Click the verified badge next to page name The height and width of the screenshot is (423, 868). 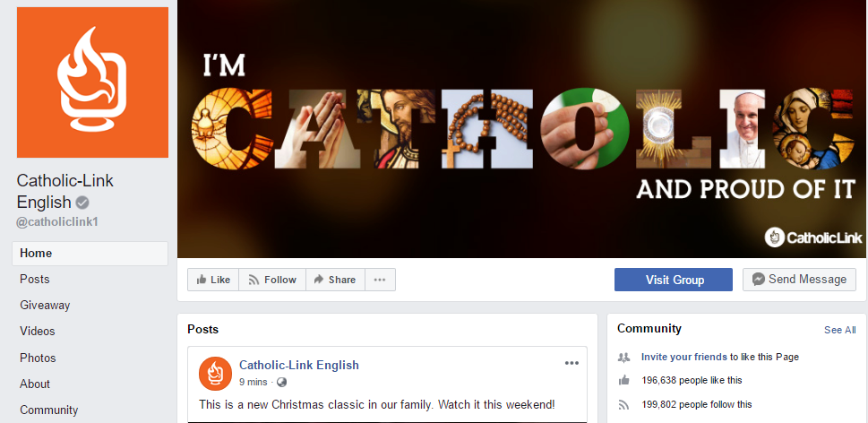coord(82,202)
